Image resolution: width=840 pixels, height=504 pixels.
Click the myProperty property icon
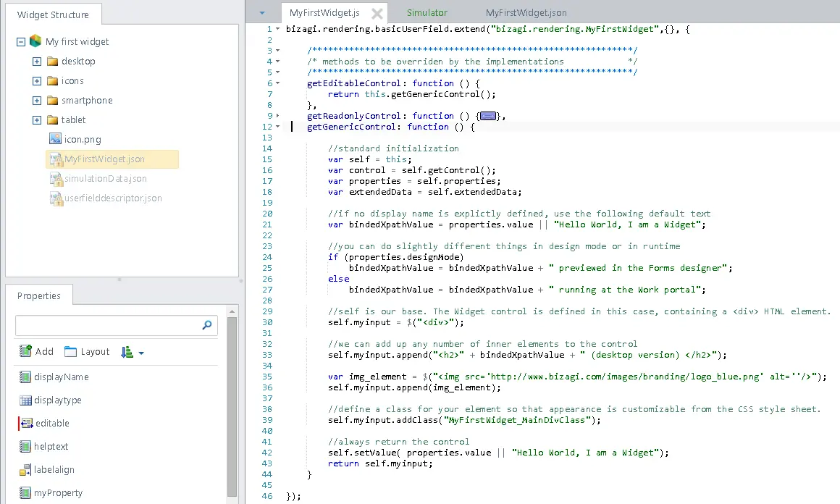(x=25, y=492)
